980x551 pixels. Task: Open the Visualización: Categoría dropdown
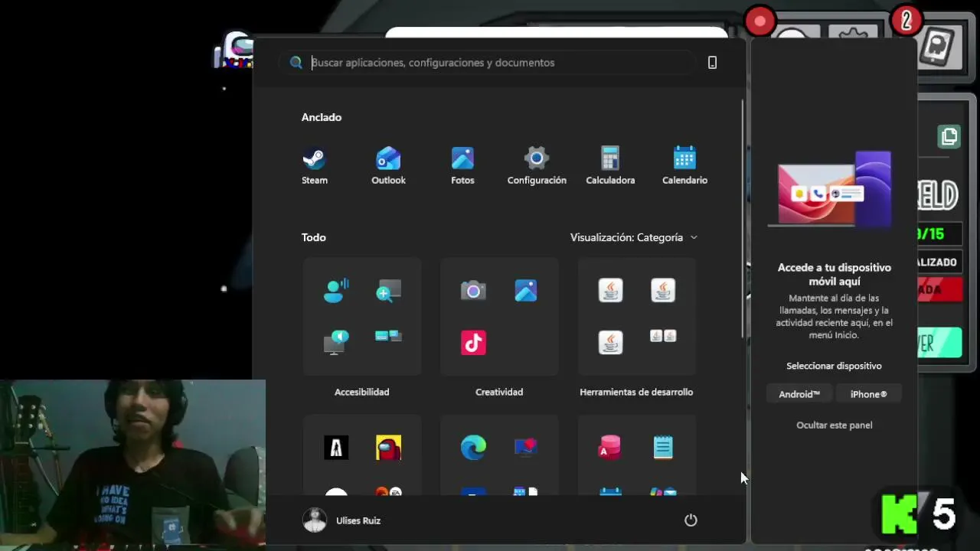pos(634,237)
